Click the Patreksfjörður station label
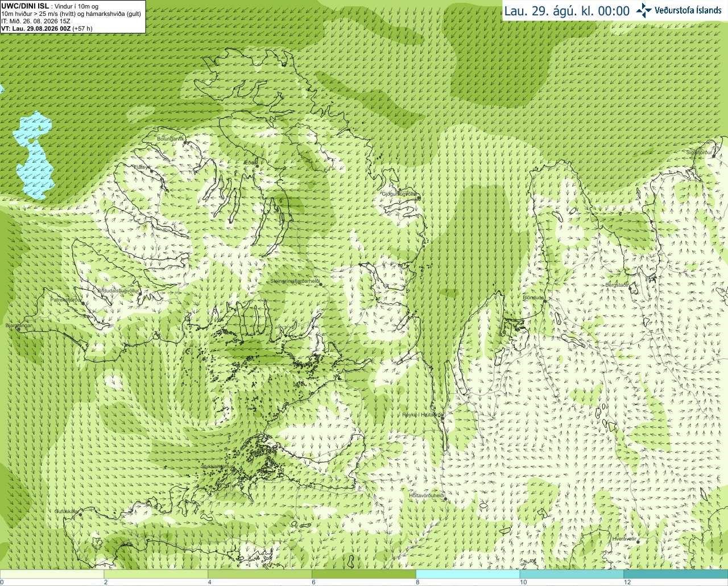Screen dimensions: 728x586 [x=67, y=299]
